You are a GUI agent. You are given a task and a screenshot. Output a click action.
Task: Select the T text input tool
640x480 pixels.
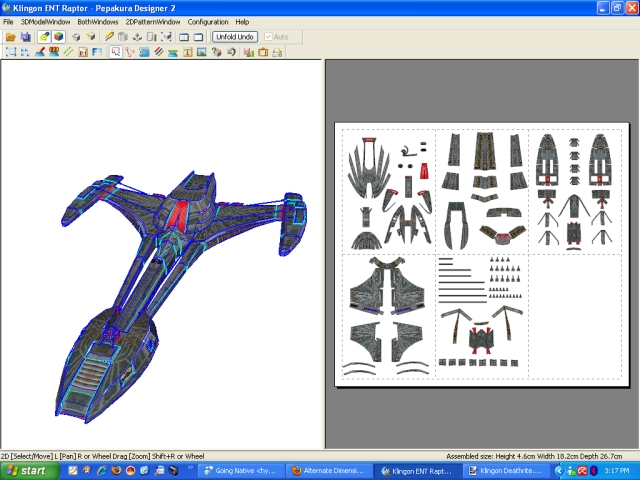coord(187,52)
